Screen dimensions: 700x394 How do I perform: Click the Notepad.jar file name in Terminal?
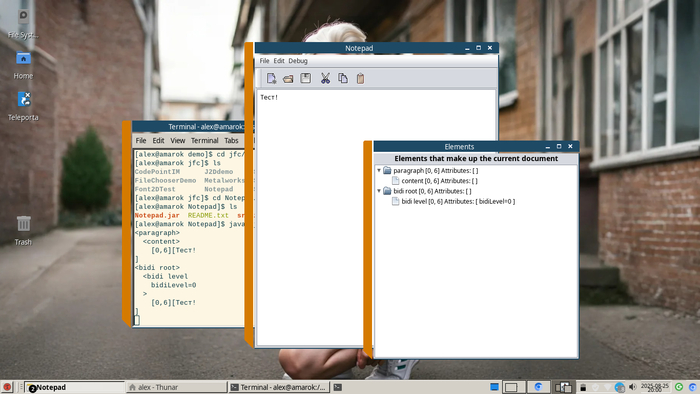click(x=157, y=215)
